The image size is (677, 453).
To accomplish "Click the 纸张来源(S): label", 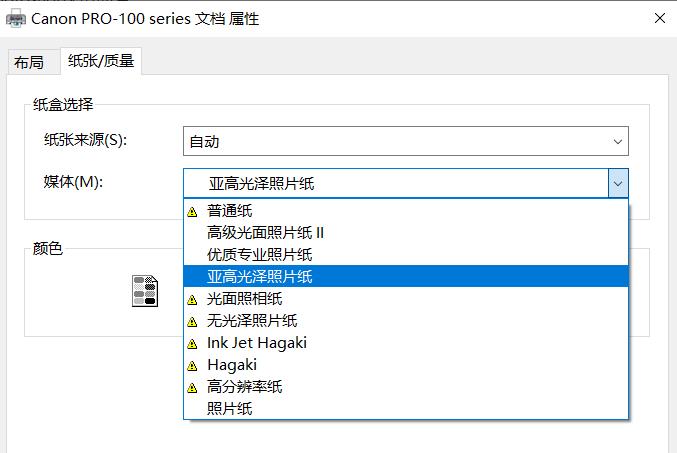I will point(85,140).
